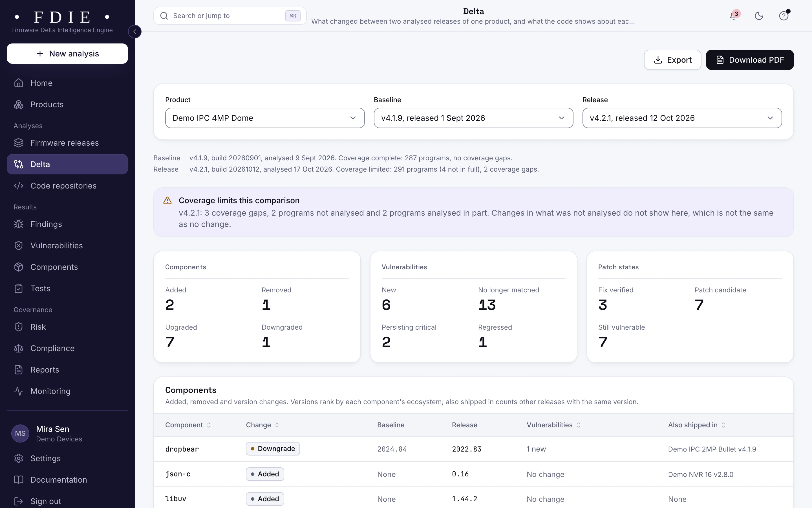Click the Settings gear icon

click(19, 459)
